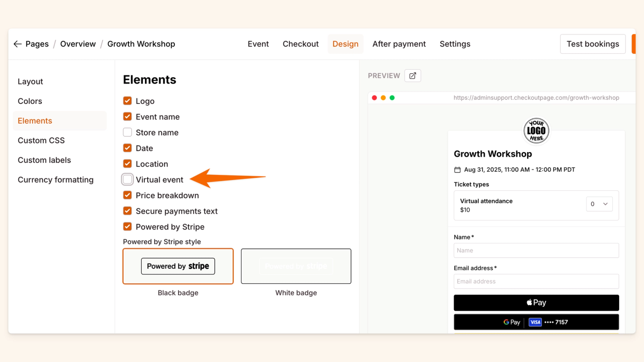Choose the White badge style
The image size is (644, 362).
tap(296, 266)
